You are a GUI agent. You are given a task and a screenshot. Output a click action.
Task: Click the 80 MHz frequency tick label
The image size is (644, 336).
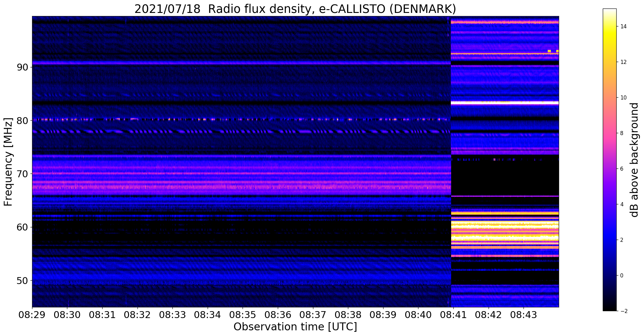click(23, 121)
